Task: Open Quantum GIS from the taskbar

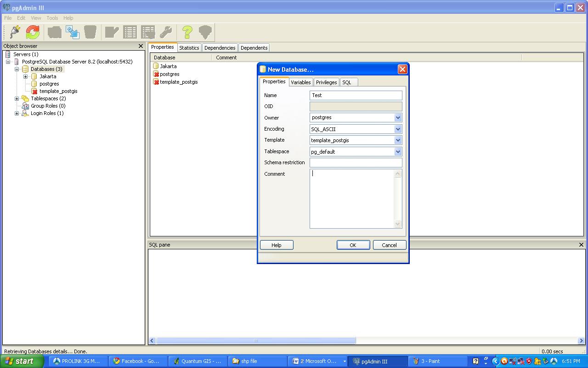Action: pyautogui.click(x=198, y=361)
